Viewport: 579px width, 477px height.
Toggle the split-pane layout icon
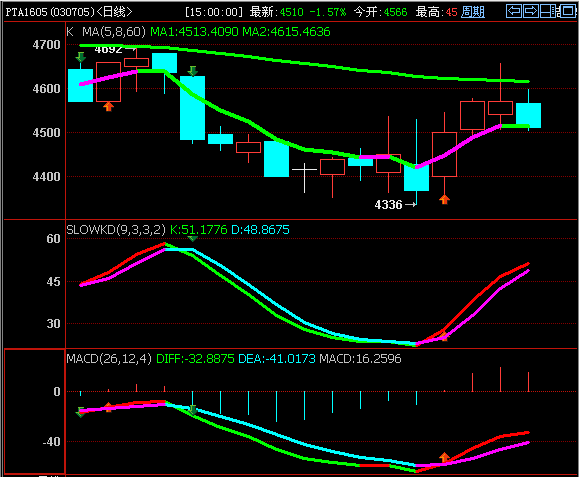pyautogui.click(x=548, y=11)
